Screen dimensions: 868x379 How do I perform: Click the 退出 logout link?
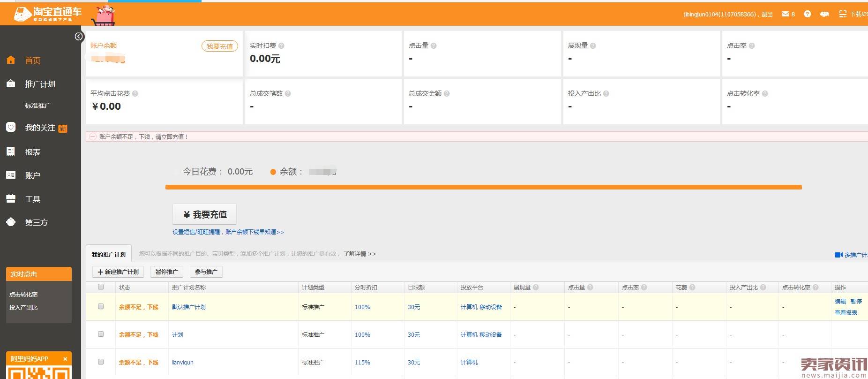[767, 15]
